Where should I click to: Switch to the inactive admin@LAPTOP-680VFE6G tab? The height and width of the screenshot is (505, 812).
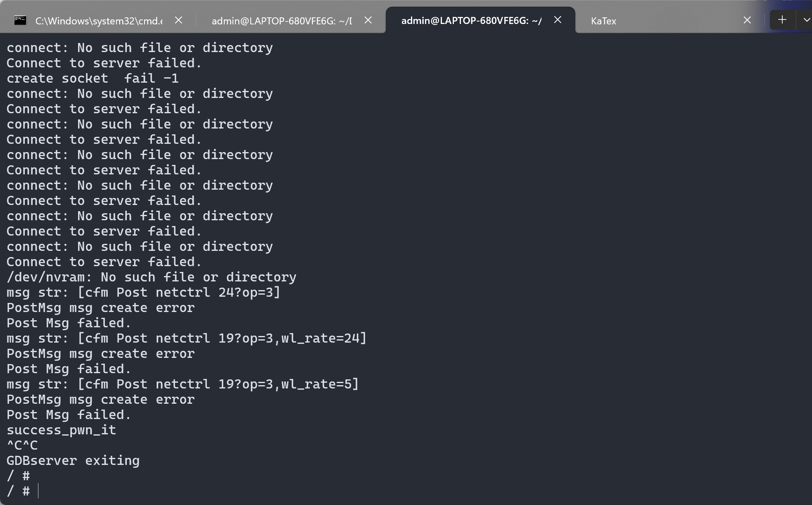[x=282, y=21]
